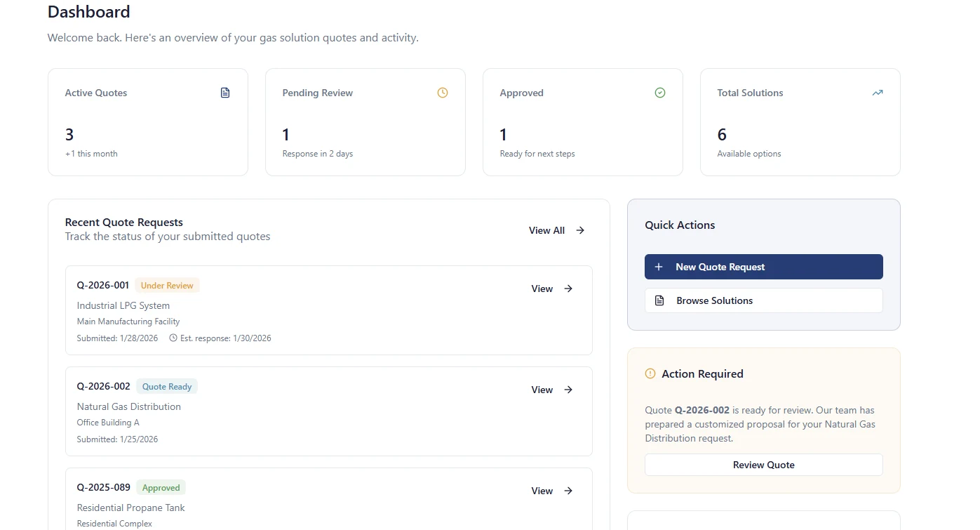
Task: Click the Approved status badge on Q-2025-089
Action: (161, 488)
